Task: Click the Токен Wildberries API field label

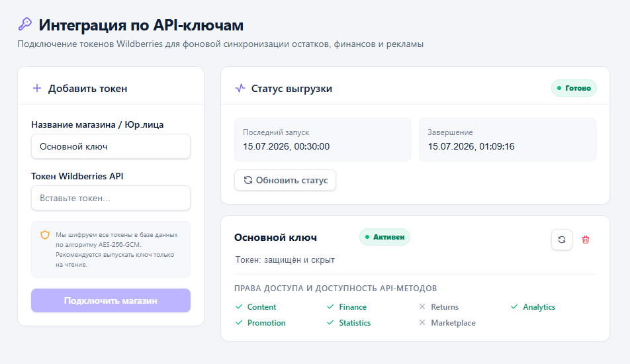Action: [77, 177]
